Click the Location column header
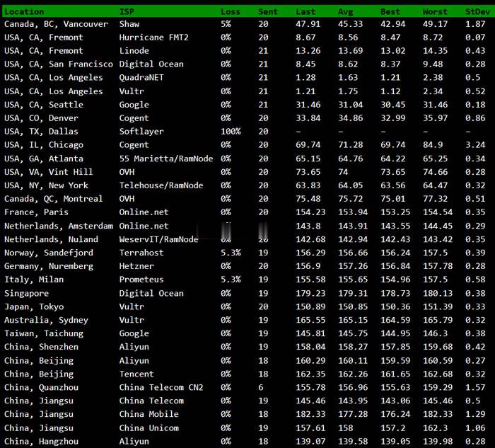The image size is (495, 448). point(24,12)
